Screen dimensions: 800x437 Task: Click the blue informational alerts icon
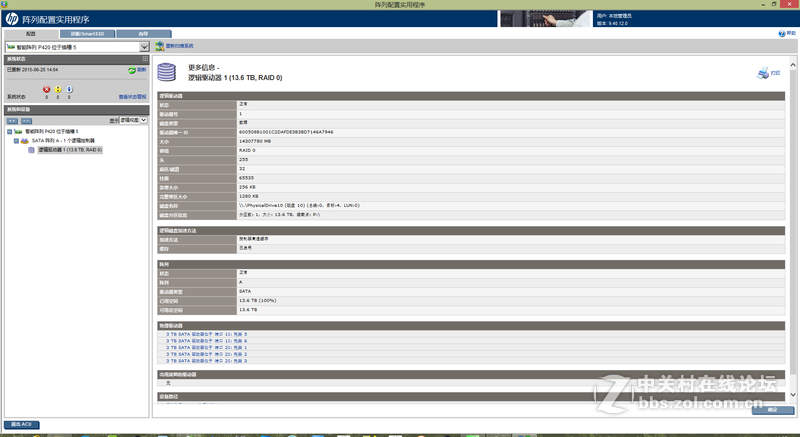pyautogui.click(x=69, y=89)
